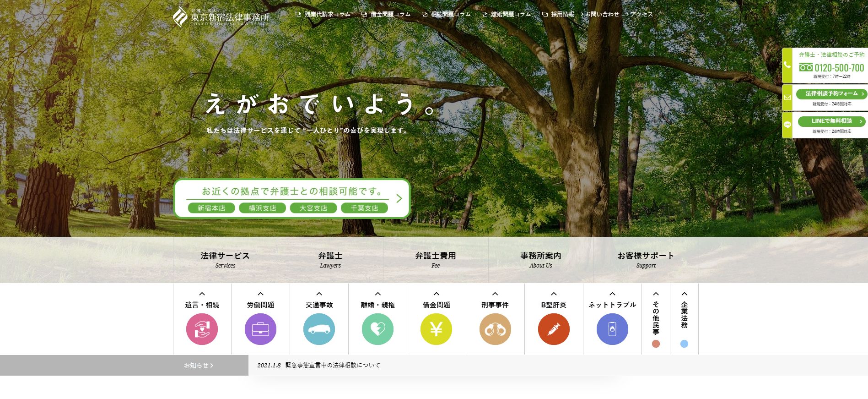Select the 千葉支店 office button
Image resolution: width=868 pixels, height=399 pixels.
[364, 208]
